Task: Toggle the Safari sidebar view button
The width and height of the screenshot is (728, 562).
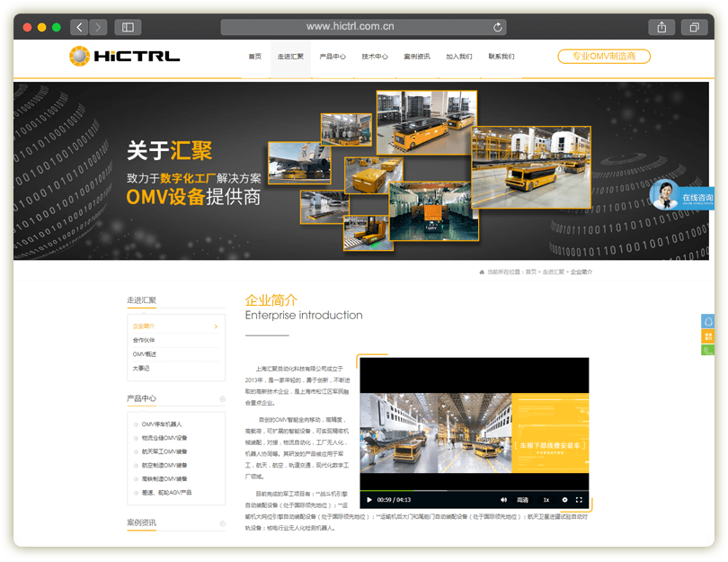Action: (x=127, y=27)
